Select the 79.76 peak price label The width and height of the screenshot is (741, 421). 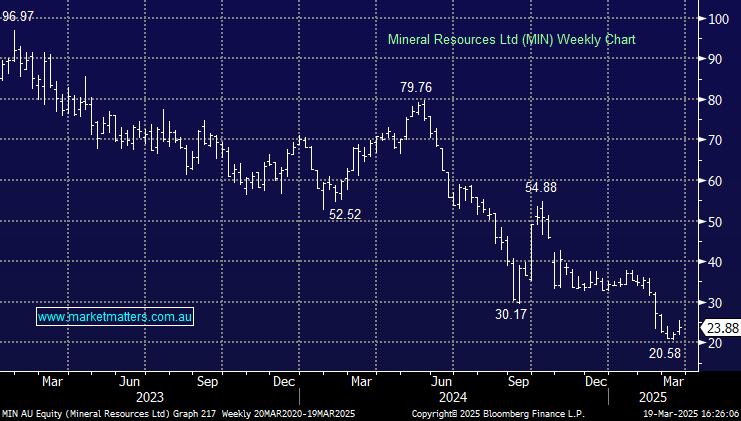tap(416, 87)
